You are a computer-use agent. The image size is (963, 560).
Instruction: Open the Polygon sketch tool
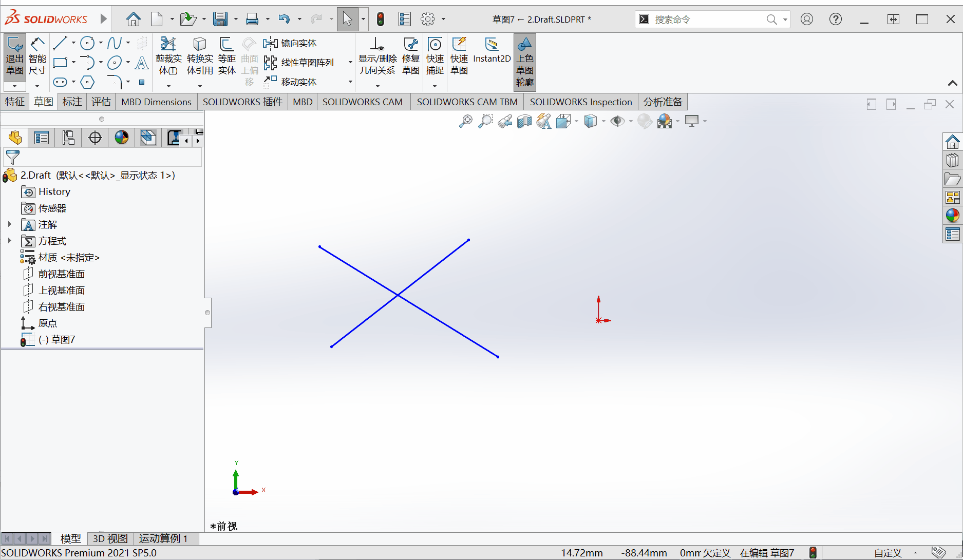click(x=88, y=82)
